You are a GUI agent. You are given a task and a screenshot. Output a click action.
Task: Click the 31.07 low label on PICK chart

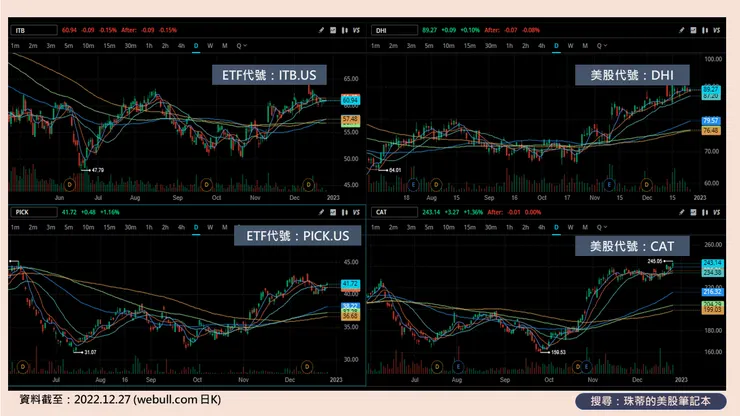pyautogui.click(x=90, y=352)
